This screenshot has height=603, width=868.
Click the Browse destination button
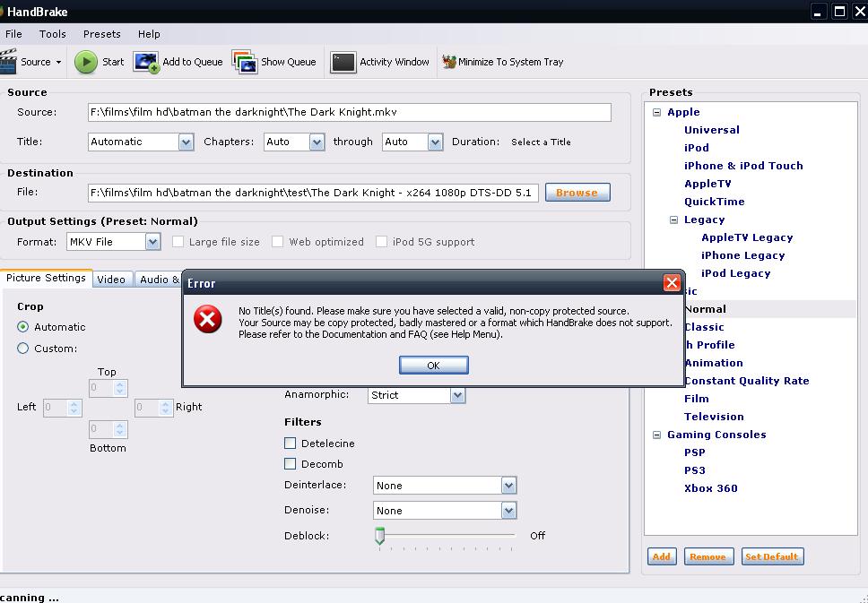(x=577, y=193)
